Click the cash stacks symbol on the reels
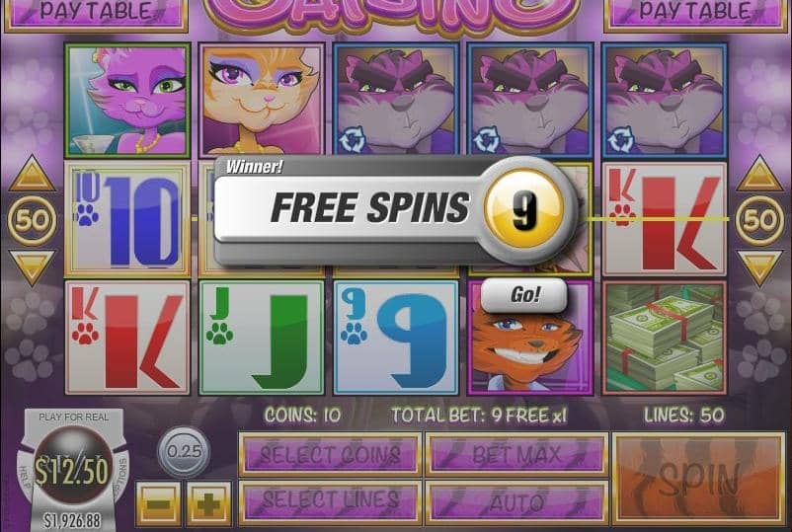Image resolution: width=792 pixels, height=532 pixels. tap(665, 338)
